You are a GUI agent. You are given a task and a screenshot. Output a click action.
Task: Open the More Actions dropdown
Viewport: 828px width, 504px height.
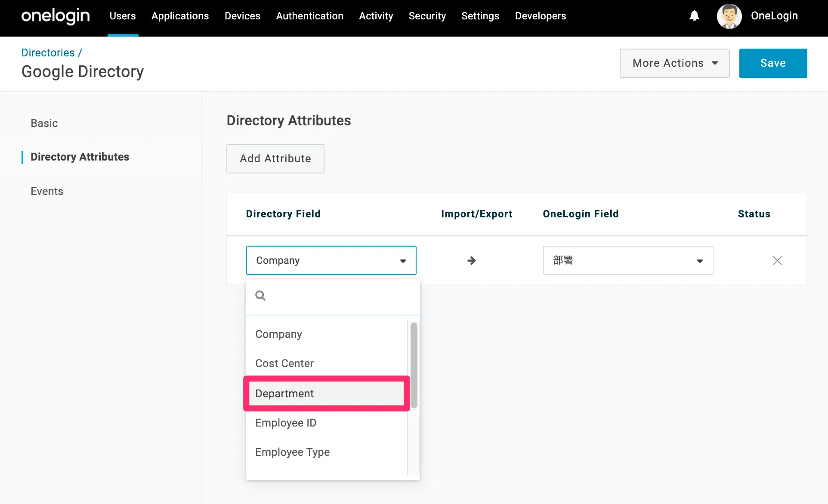pyautogui.click(x=674, y=63)
